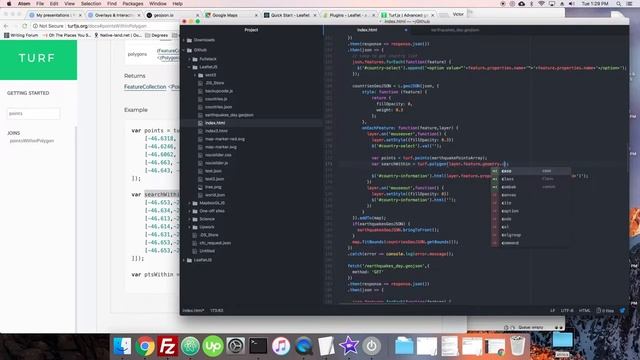Click Chrome's address bar showing turfjs.org

pos(106,26)
